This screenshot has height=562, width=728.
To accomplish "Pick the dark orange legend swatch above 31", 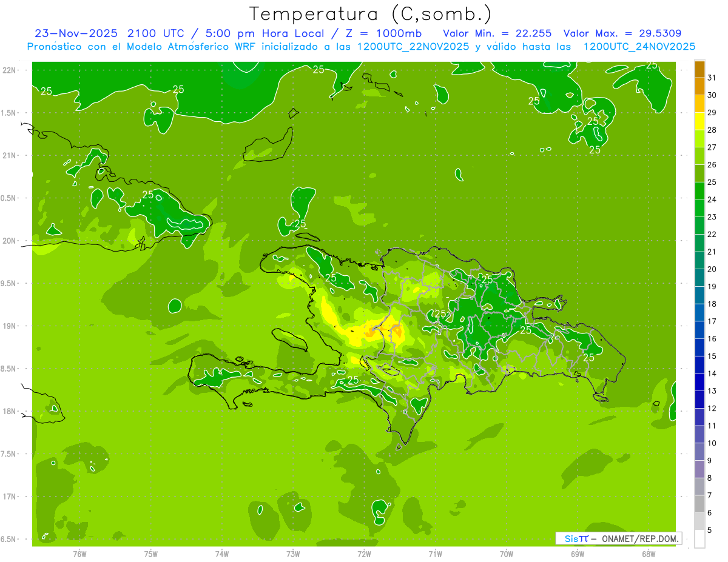I will (699, 69).
